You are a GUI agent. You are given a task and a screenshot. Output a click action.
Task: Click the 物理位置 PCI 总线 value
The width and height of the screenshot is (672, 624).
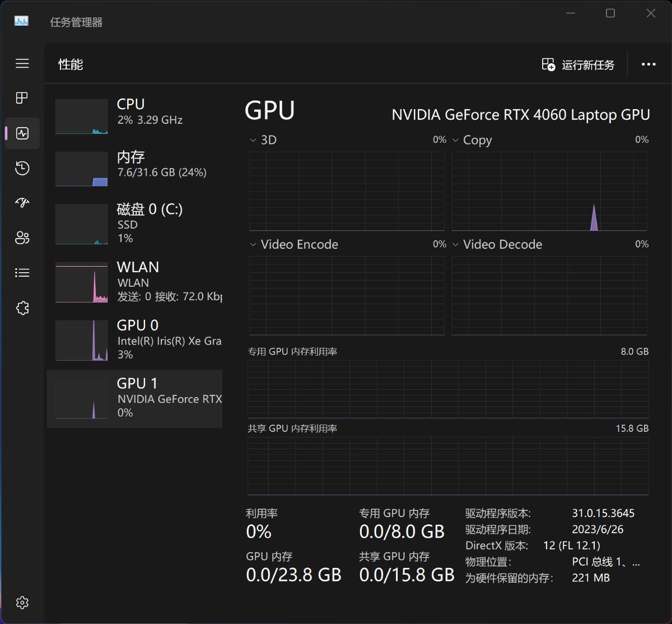(606, 562)
